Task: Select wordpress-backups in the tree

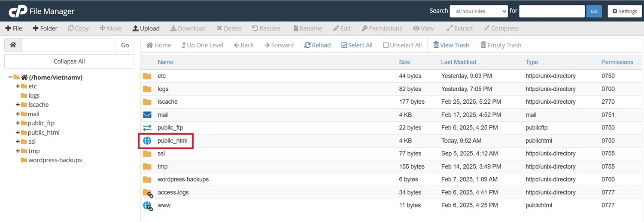Action: click(55, 160)
